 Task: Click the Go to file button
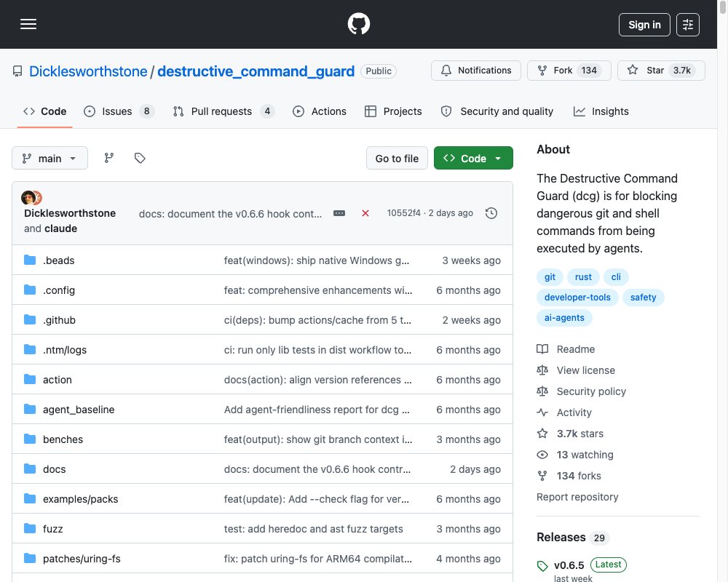tap(397, 159)
